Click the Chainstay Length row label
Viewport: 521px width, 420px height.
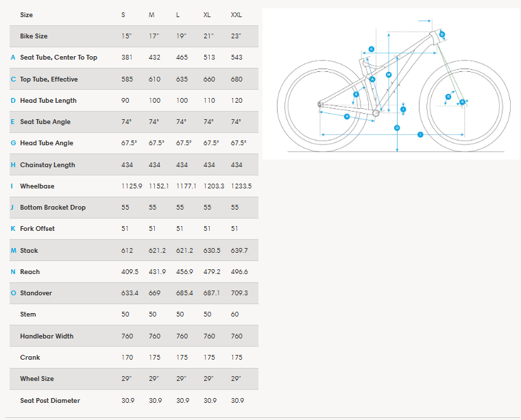click(x=47, y=165)
